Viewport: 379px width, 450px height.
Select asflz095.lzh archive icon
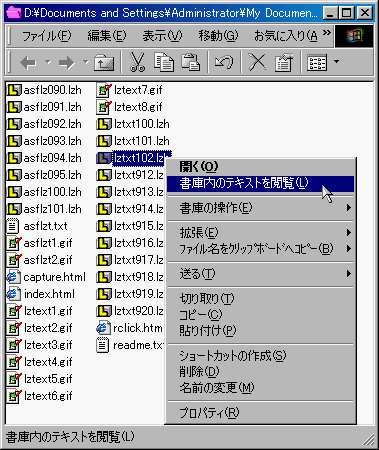pos(14,175)
